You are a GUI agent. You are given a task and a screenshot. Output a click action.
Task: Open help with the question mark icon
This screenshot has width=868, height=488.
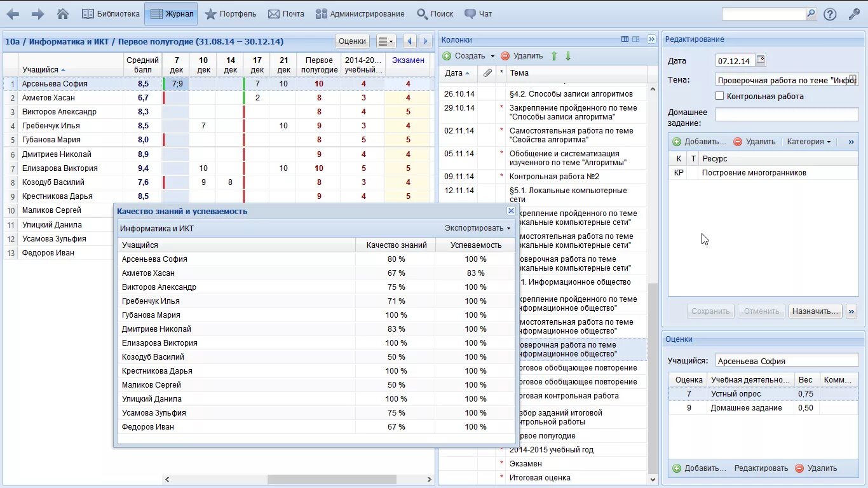[x=830, y=15]
